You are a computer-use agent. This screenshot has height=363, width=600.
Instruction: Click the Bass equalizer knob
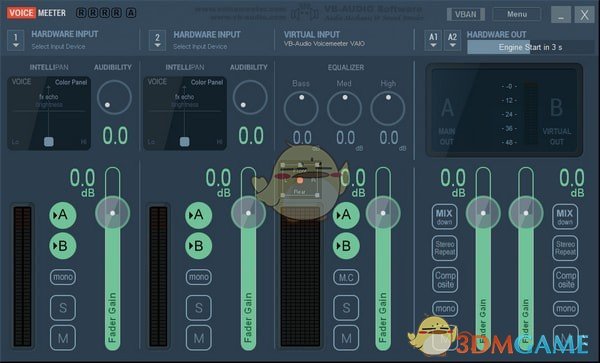(x=301, y=108)
